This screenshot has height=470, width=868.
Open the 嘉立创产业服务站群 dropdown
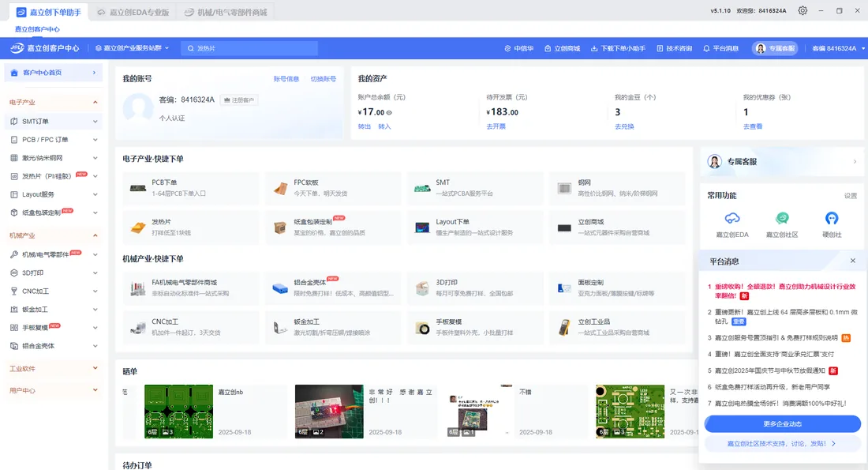coord(133,49)
